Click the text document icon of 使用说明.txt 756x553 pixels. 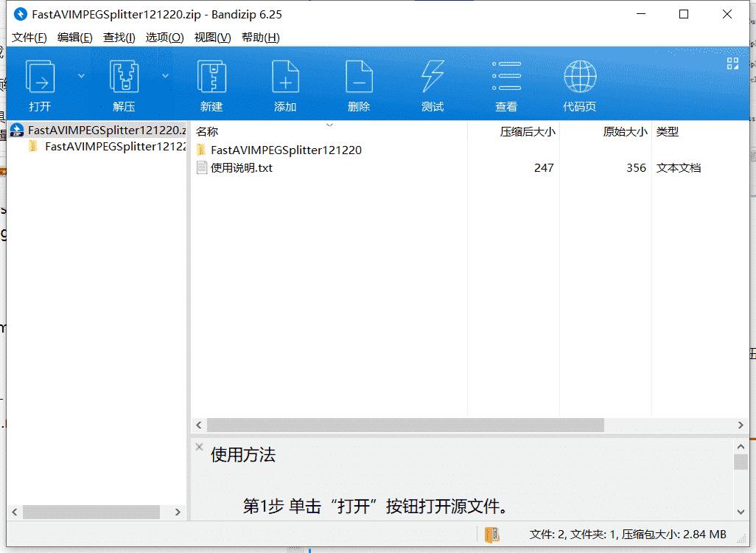point(202,168)
